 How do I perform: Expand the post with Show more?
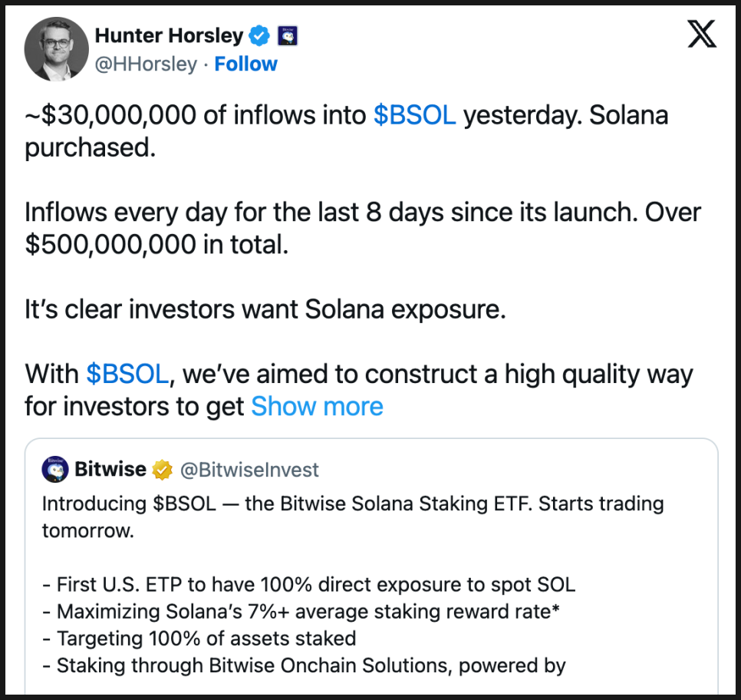tap(317, 406)
